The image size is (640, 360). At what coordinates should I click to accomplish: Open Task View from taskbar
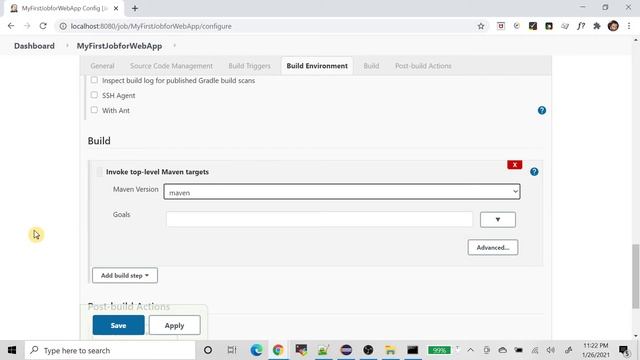pyautogui.click(x=232, y=350)
